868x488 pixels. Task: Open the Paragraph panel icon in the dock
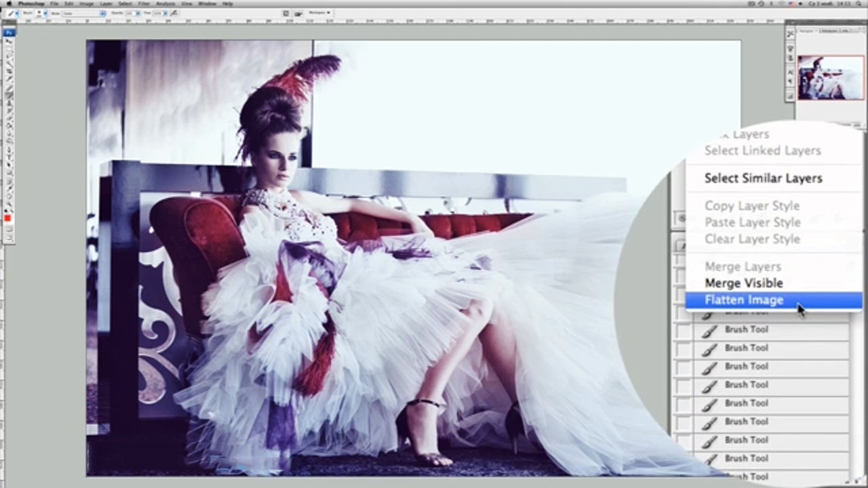[790, 82]
